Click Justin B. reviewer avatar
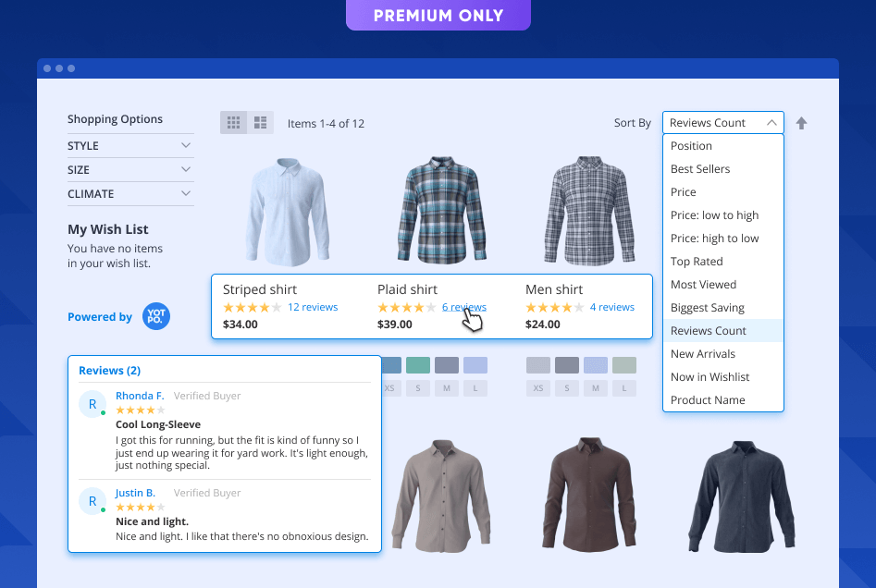 click(x=93, y=501)
